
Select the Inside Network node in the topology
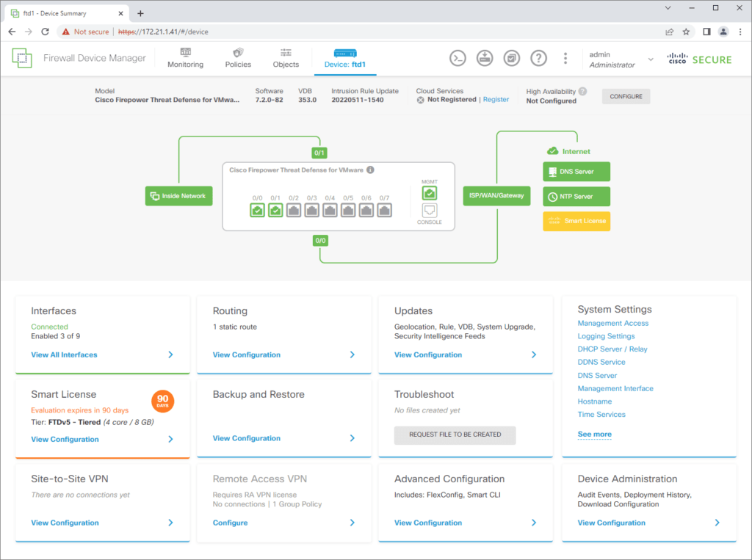click(178, 196)
